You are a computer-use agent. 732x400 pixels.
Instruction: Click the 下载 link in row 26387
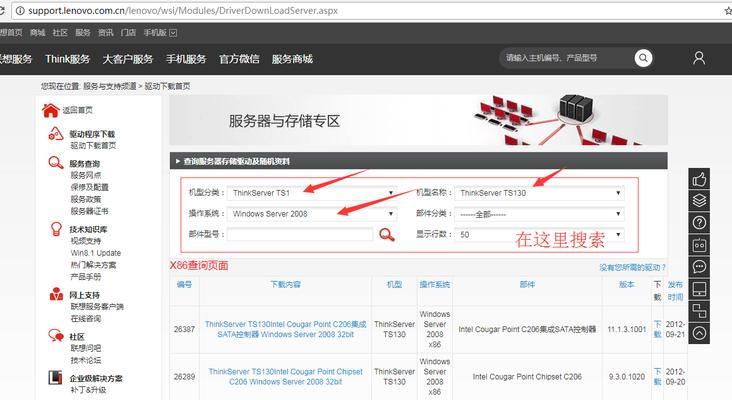(x=657, y=329)
